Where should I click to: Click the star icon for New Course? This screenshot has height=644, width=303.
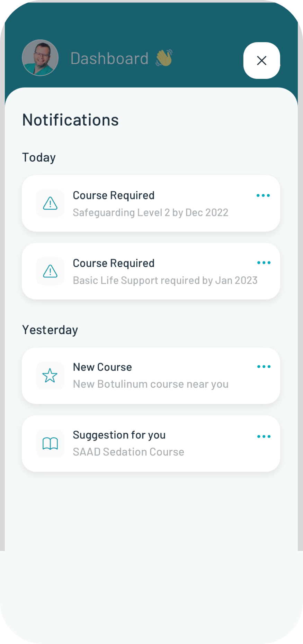(x=50, y=376)
